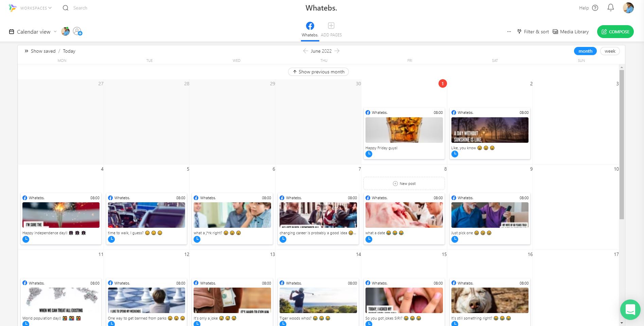The image size is (644, 326).
Task: Open the Media Library
Action: pos(571,32)
